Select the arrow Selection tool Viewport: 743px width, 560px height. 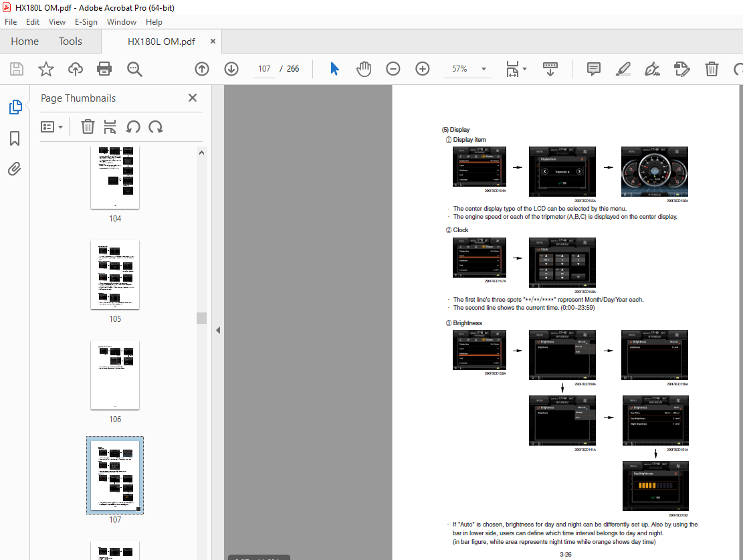(334, 69)
